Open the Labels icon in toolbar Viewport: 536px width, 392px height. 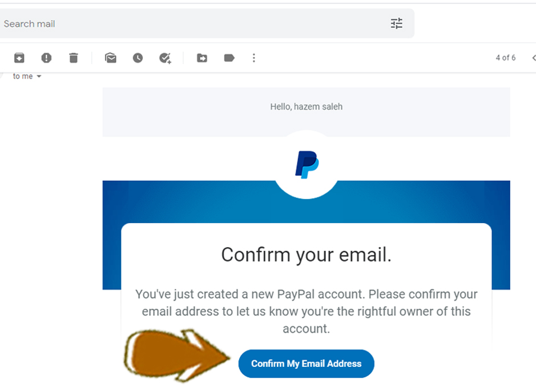tap(229, 58)
